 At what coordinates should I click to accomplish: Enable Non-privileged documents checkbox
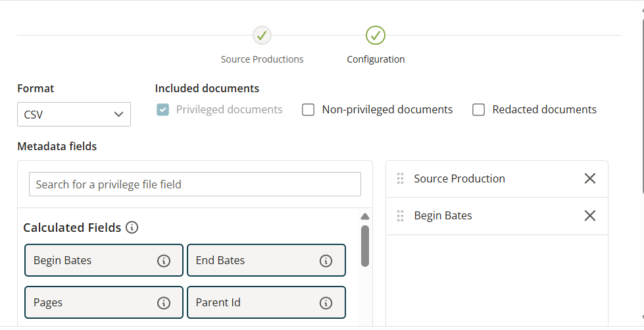[308, 110]
